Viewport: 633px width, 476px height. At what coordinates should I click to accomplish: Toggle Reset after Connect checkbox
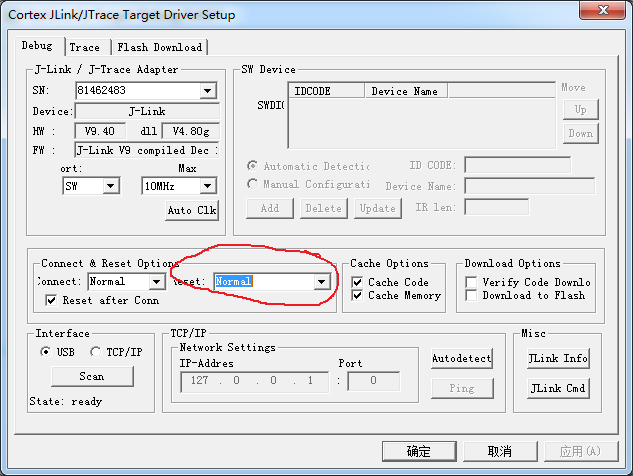click(51, 300)
